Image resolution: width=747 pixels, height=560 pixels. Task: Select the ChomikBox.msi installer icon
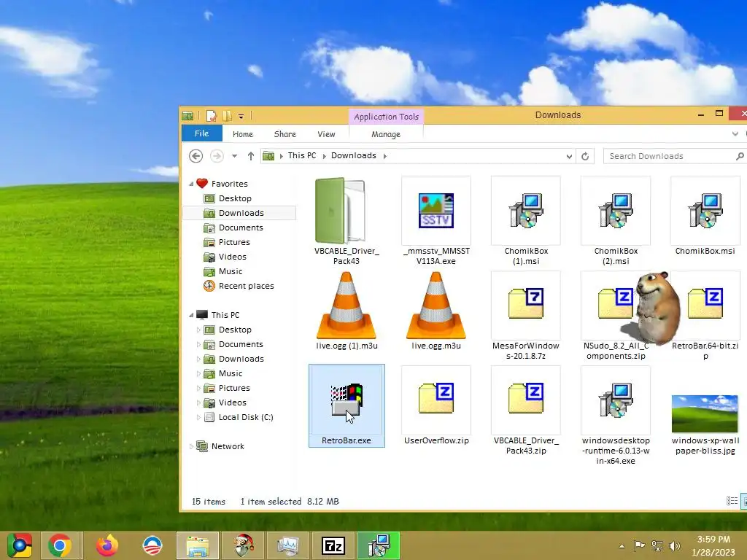point(705,211)
